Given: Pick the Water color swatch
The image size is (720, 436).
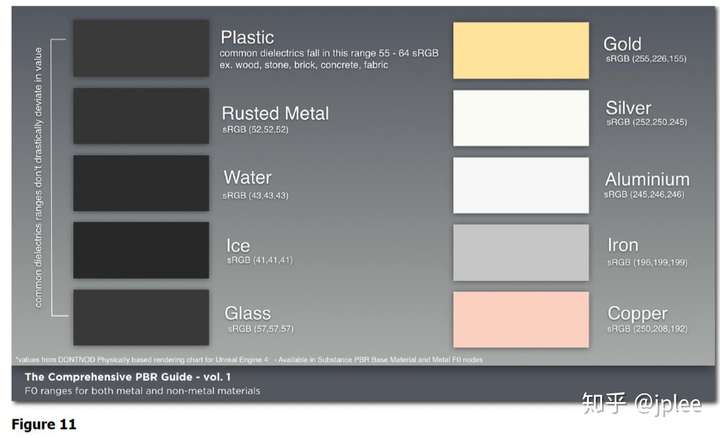Looking at the screenshot, I should [141, 183].
